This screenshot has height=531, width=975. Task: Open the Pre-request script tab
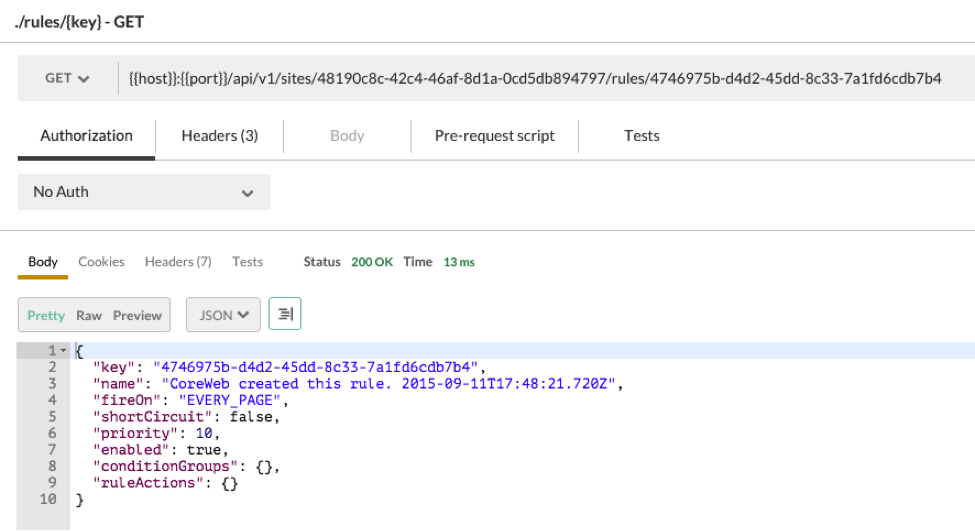[x=494, y=136]
